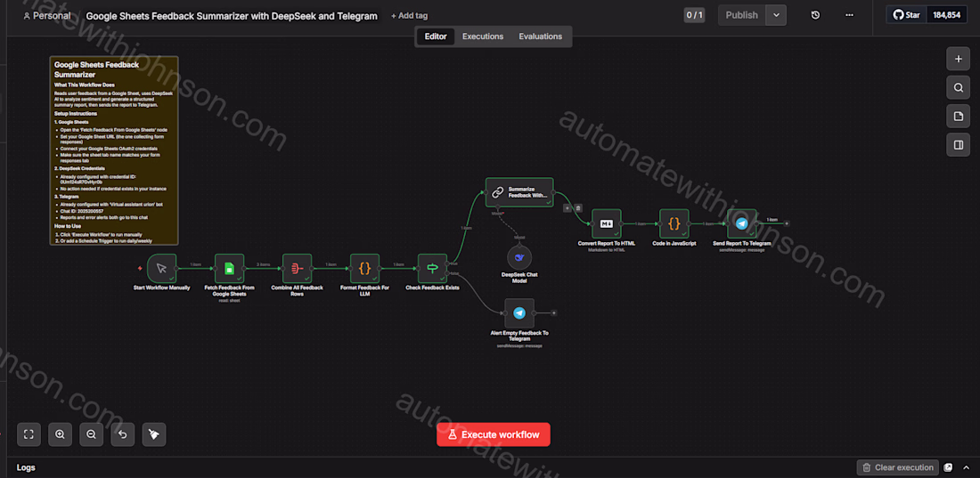Screen dimensions: 980x478
Task: Click the plus after Alert Empty Feedback node
Action: (x=554, y=313)
